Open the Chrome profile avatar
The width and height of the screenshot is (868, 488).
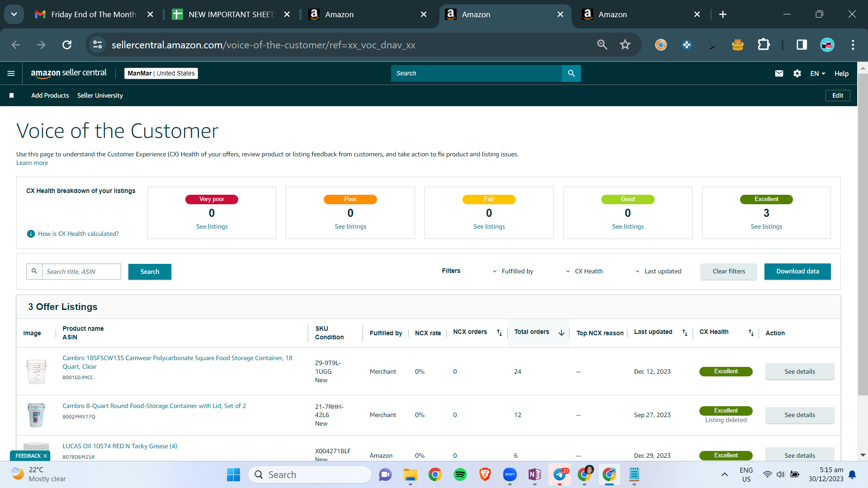(827, 45)
